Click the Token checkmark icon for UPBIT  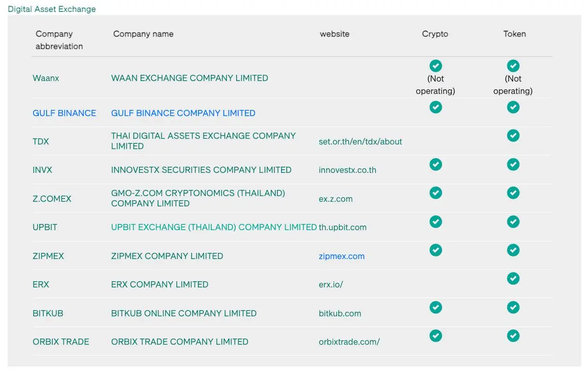513,221
